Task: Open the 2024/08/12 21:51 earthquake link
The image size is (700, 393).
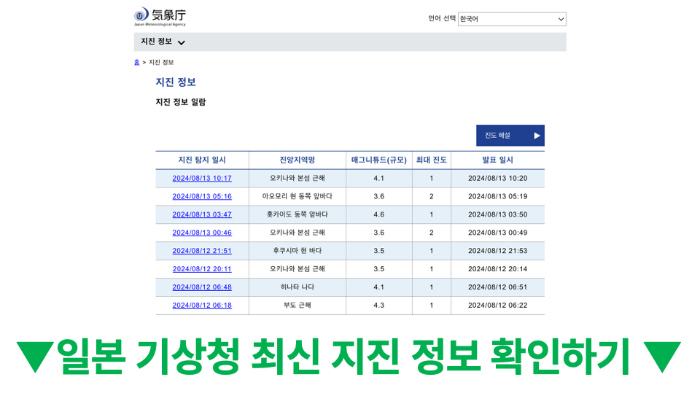Action: click(202, 251)
